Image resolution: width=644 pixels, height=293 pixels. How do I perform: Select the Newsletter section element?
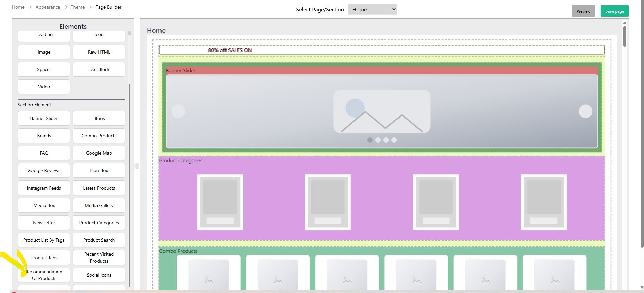44,223
